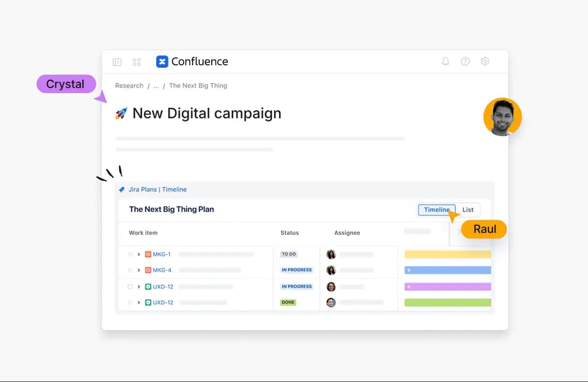Expand the done UXD-12 row chevron
588x382 pixels.
[x=139, y=302]
